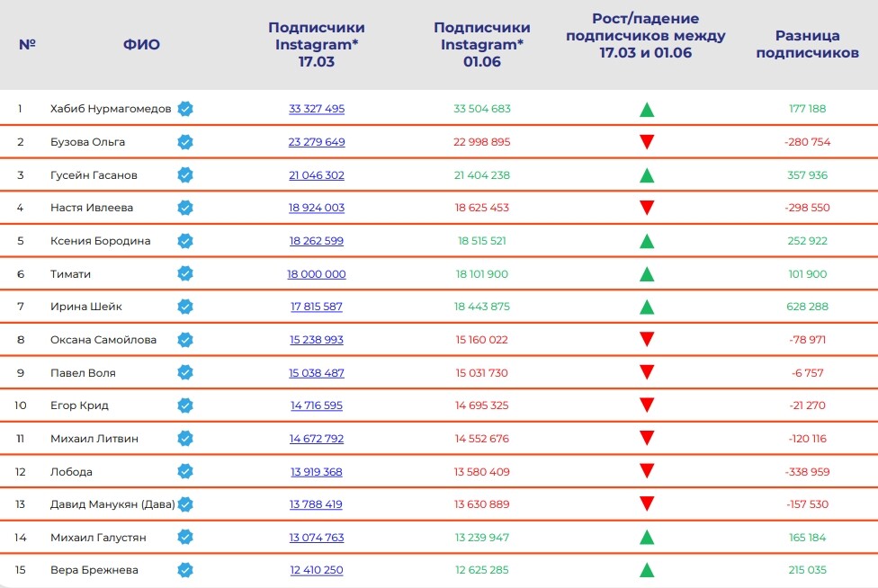The width and height of the screenshot is (878, 588).
Task: Click the Разница подписчиков column header
Action: [807, 44]
